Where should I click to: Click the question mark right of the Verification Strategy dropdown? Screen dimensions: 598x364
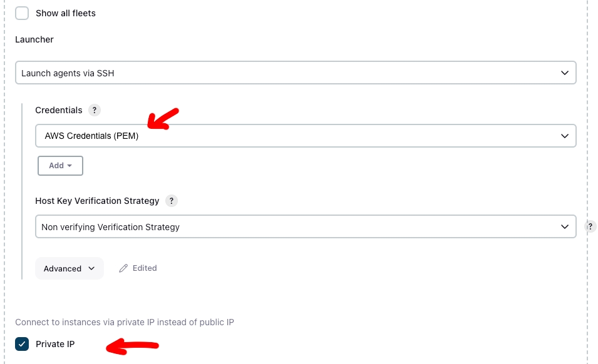click(x=590, y=226)
